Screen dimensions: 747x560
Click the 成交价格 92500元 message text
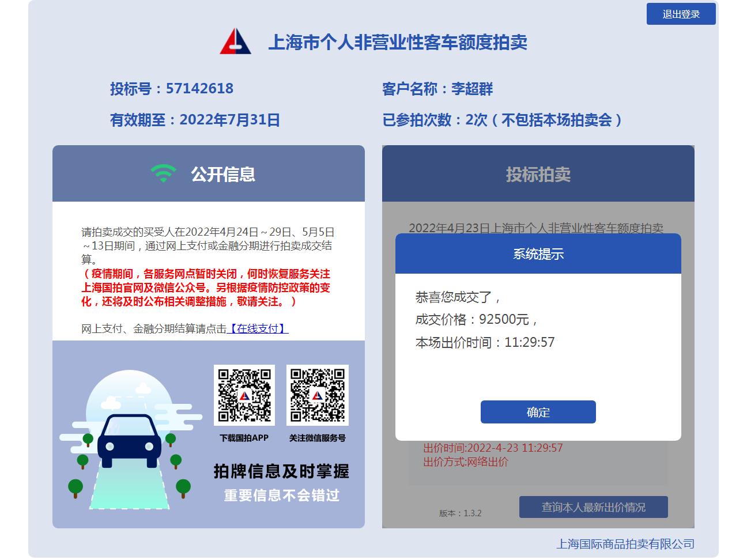pyautogui.click(x=477, y=320)
